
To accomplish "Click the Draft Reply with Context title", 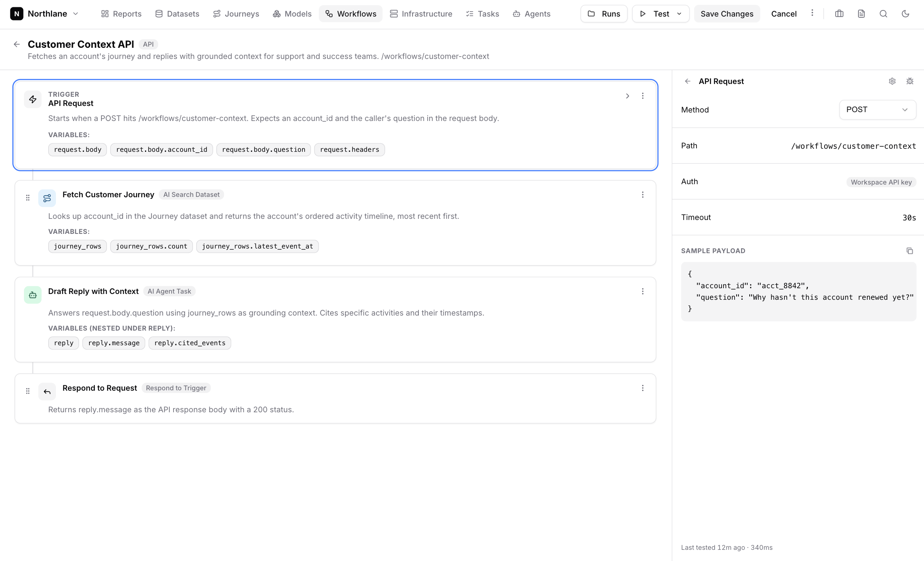I will point(93,291).
